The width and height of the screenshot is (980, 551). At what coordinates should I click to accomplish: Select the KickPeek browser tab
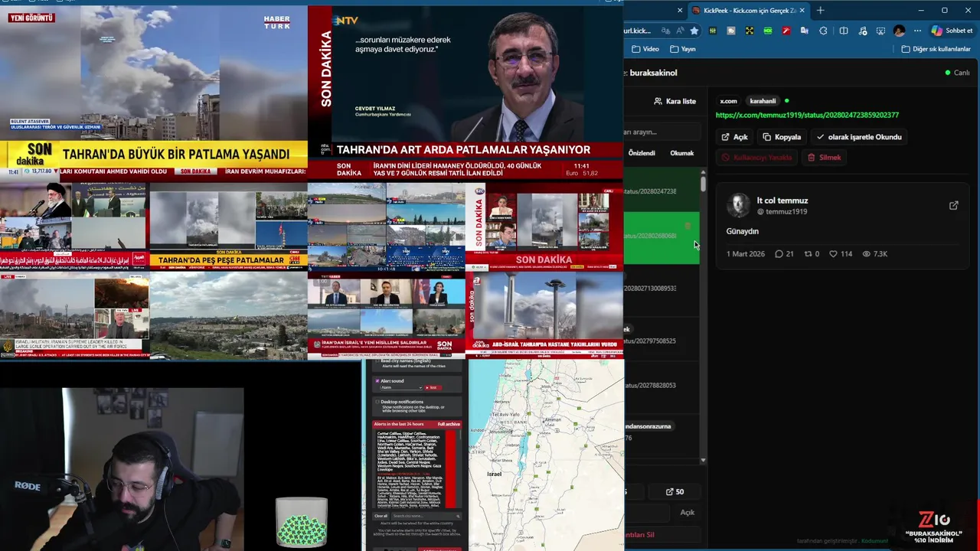[749, 10]
